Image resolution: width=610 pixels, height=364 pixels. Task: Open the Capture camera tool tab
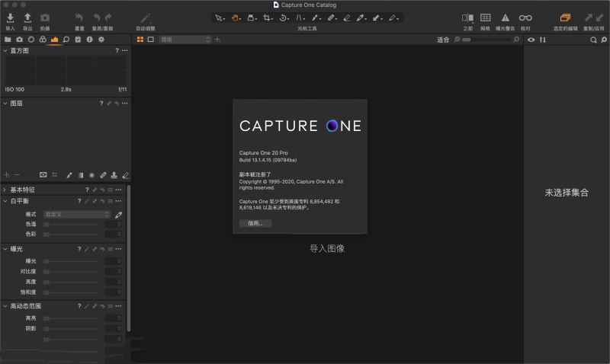pos(20,40)
